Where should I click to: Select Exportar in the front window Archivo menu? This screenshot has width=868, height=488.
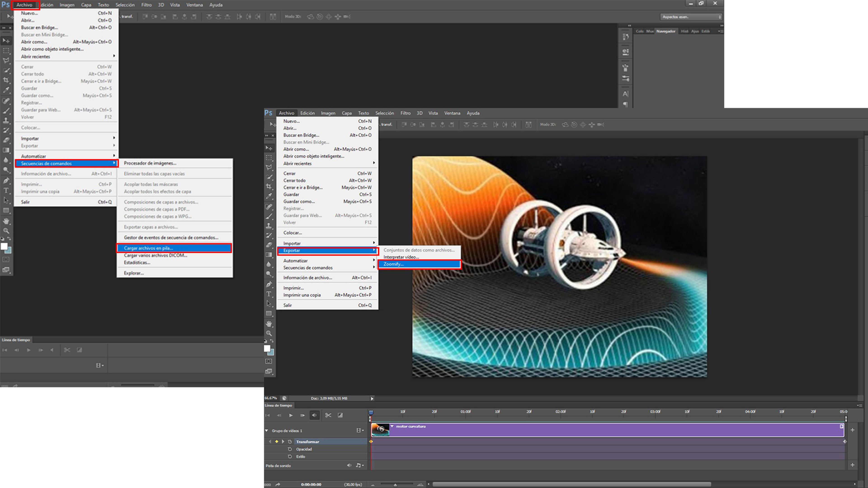327,251
